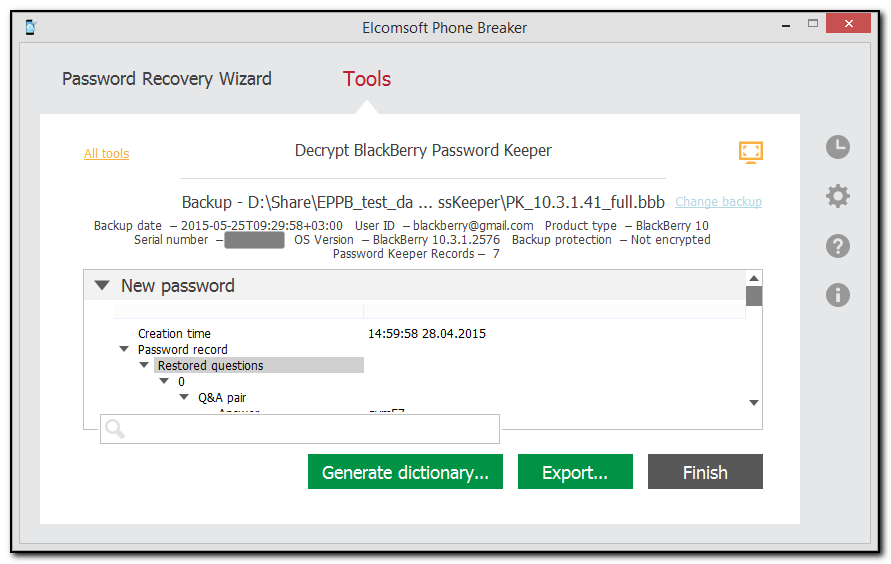Click the Generate dictionary button
The width and height of the screenshot is (891, 564).
[x=405, y=473]
